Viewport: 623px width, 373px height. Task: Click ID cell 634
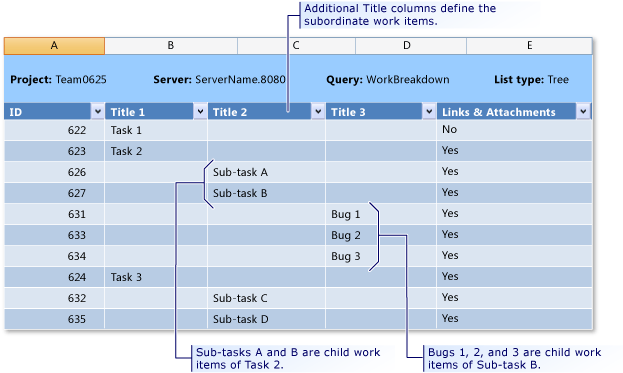54,256
